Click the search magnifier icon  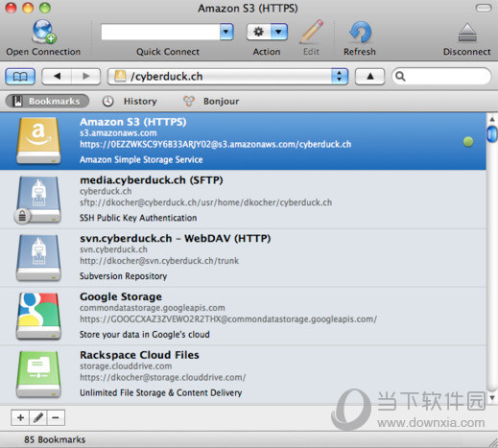(400, 77)
